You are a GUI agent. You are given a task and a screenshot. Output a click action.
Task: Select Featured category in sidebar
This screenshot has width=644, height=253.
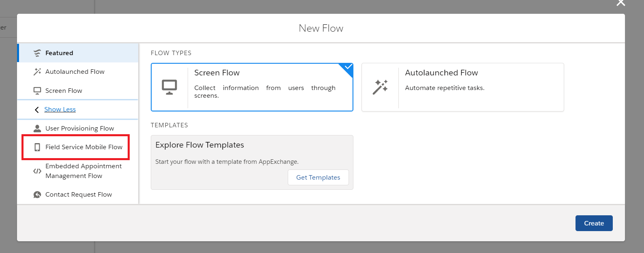coord(78,53)
